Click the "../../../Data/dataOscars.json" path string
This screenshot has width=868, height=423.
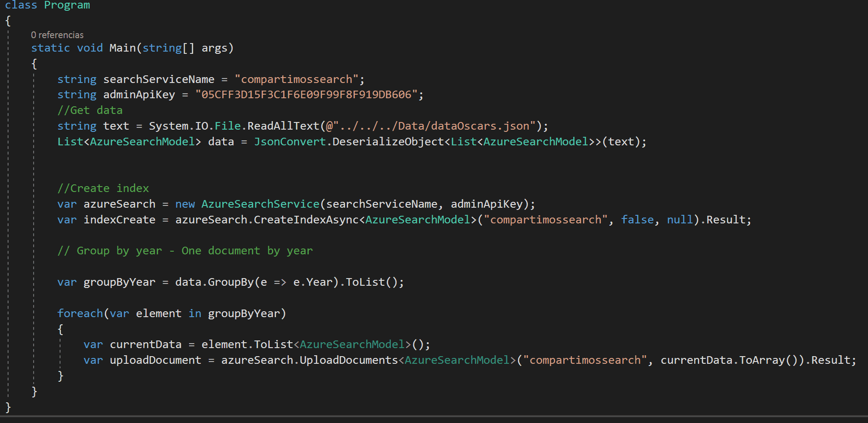[434, 126]
